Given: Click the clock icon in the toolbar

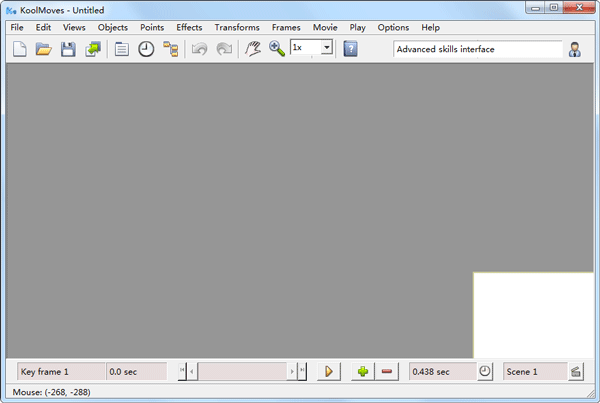Looking at the screenshot, I should coord(146,49).
